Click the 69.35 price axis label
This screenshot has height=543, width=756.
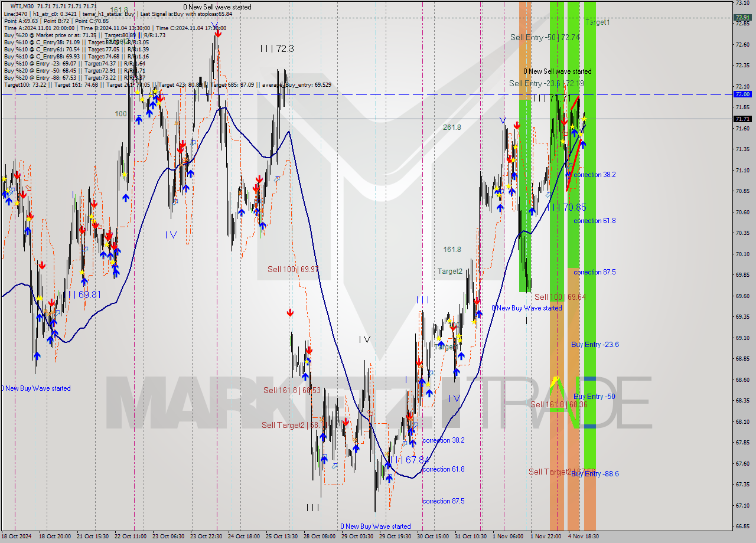pyautogui.click(x=742, y=316)
